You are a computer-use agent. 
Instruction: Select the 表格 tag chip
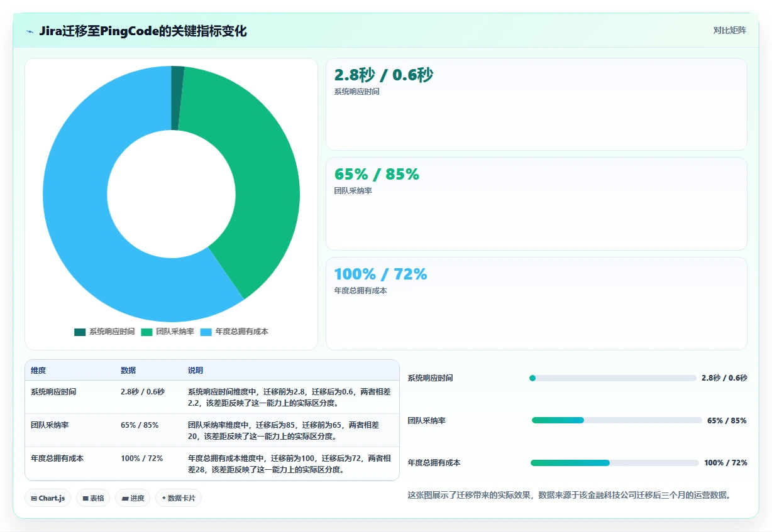click(x=93, y=498)
